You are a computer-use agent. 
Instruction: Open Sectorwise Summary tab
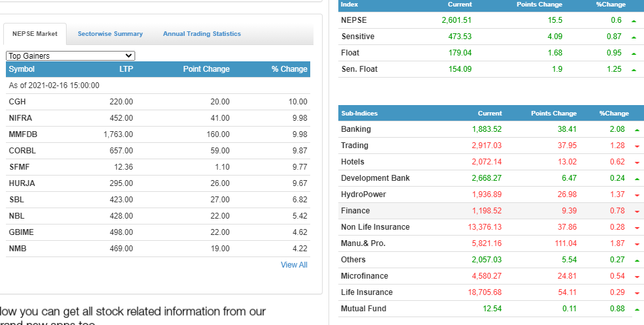coord(110,34)
